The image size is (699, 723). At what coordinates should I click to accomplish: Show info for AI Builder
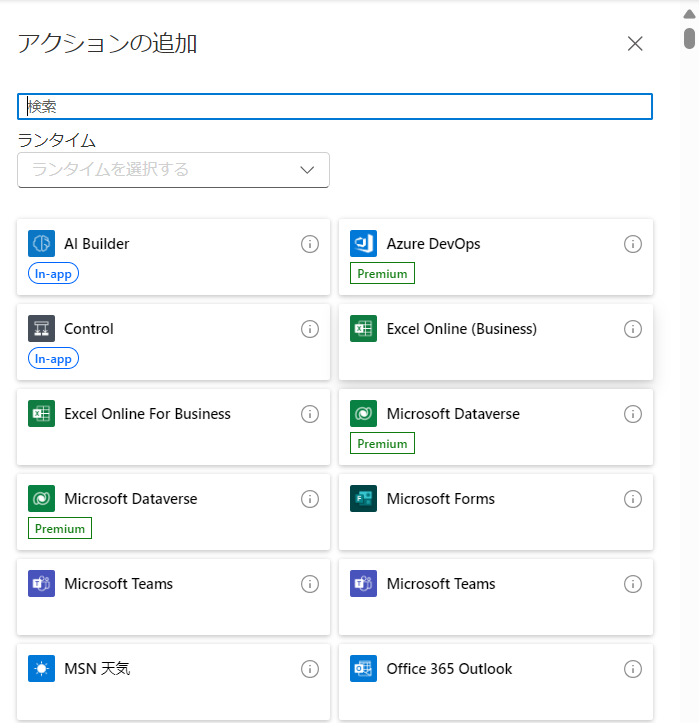click(310, 244)
